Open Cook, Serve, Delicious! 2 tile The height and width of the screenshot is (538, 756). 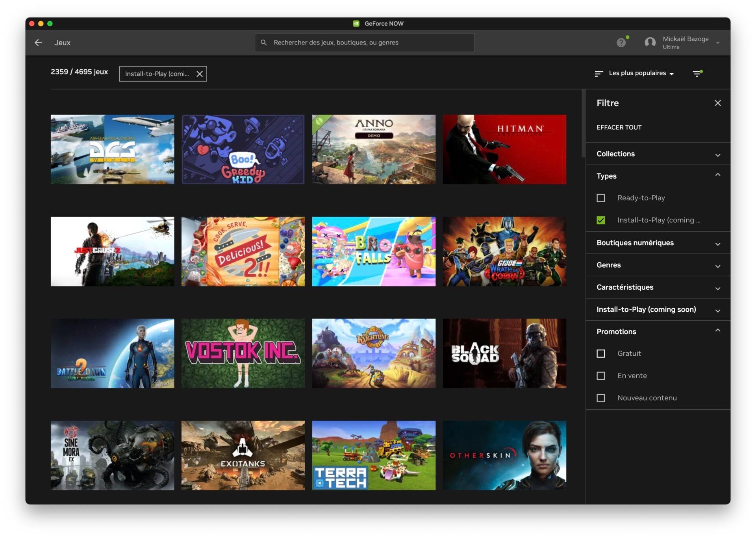coord(243,251)
